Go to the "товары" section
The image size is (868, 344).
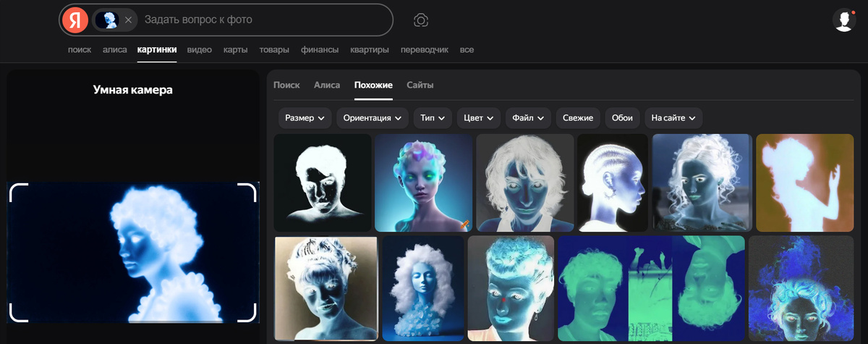[x=274, y=50]
